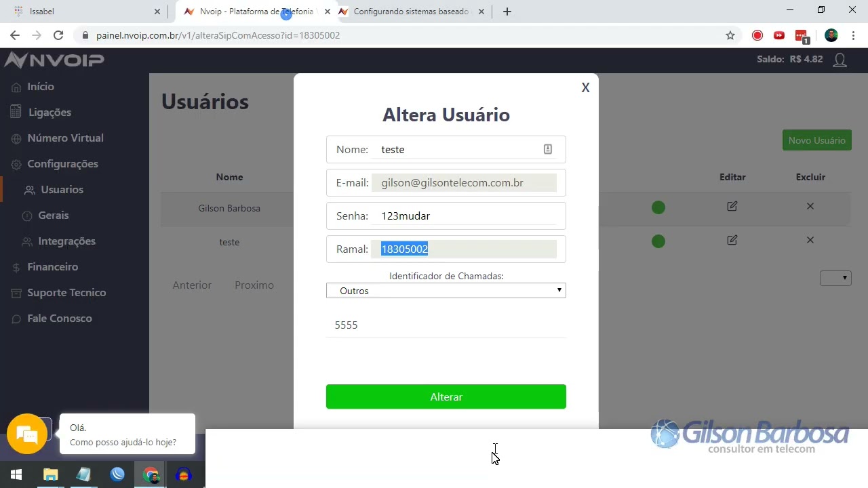Open the Chrome three-dot menu

853,35
